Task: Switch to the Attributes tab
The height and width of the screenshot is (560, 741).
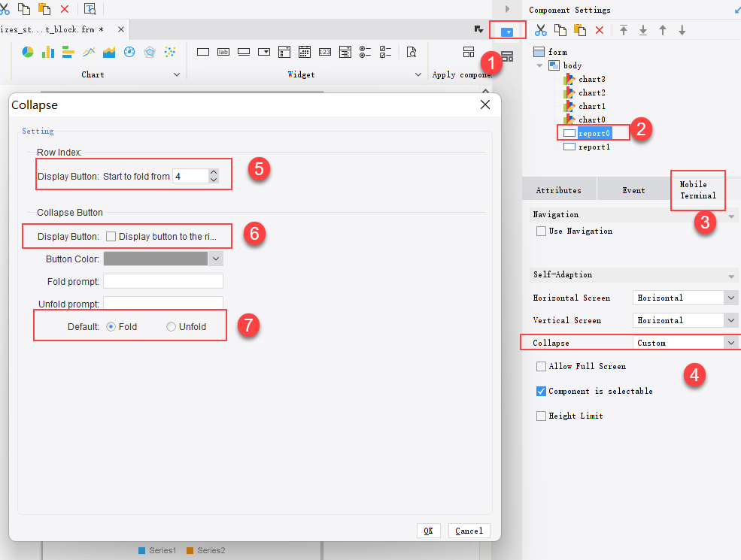Action: (x=559, y=189)
